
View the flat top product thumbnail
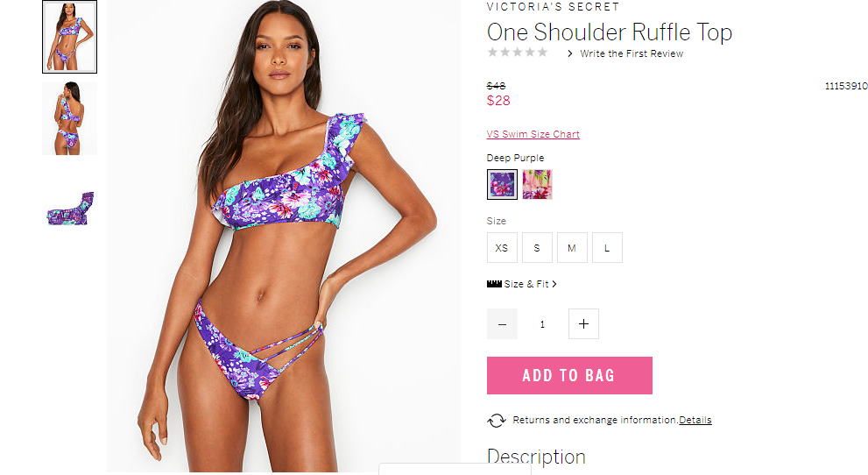click(70, 209)
